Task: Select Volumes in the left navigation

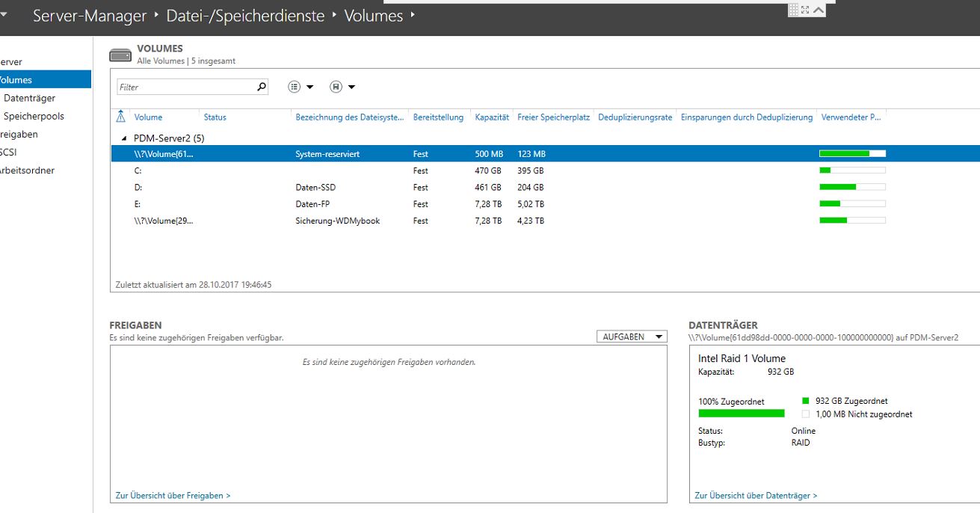Action: [x=46, y=80]
